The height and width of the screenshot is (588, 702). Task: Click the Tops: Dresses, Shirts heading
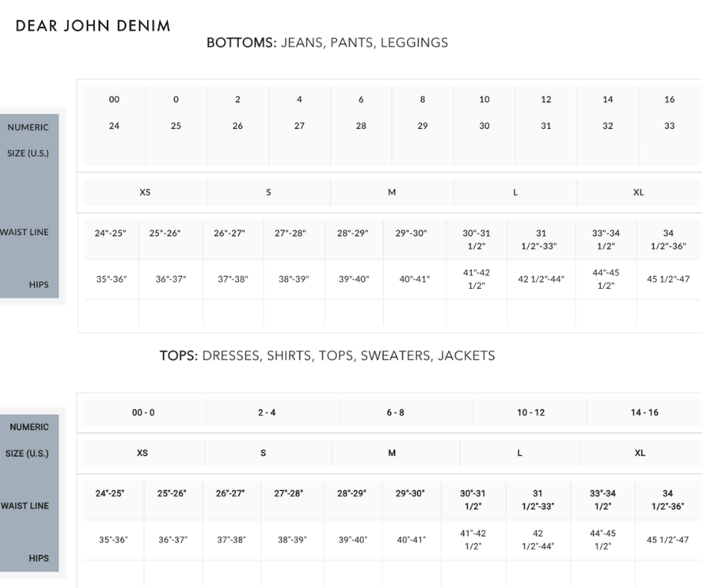pyautogui.click(x=327, y=355)
